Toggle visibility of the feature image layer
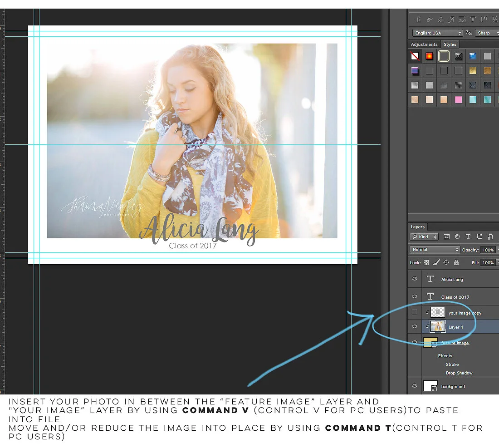This screenshot has height=448, width=499. click(x=414, y=342)
